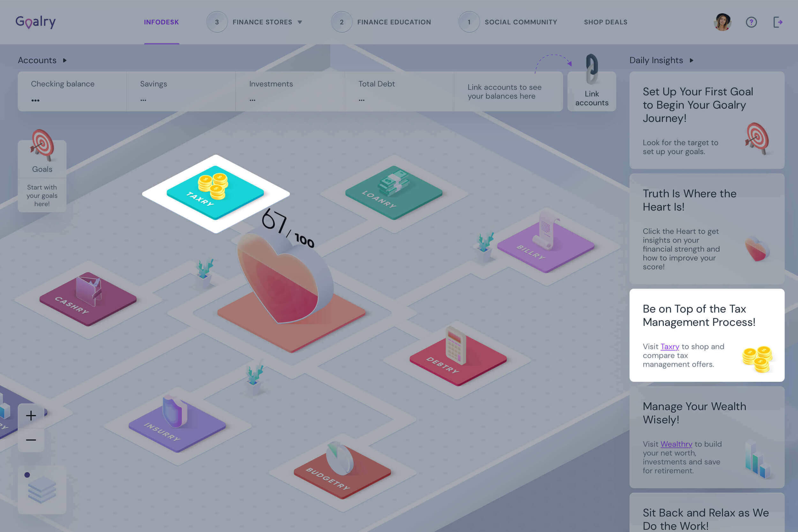Click the Daily Insights heading

(x=656, y=60)
